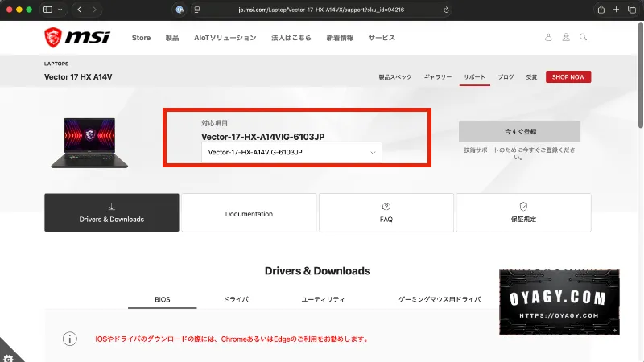Image resolution: width=644 pixels, height=362 pixels.
Task: Open the FAQ card
Action: [386, 212]
